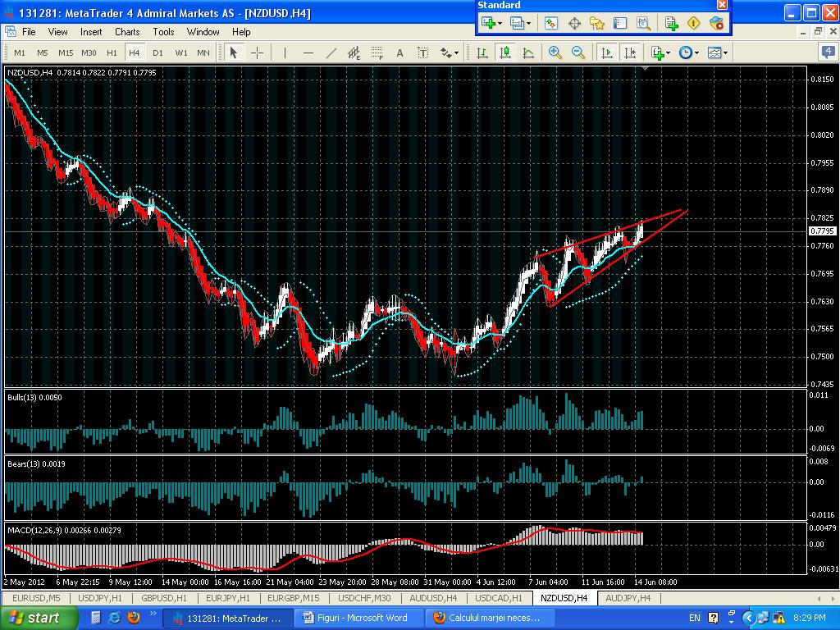Draw a trendline with the diagonal line tool
The height and width of the screenshot is (630, 840).
click(331, 52)
